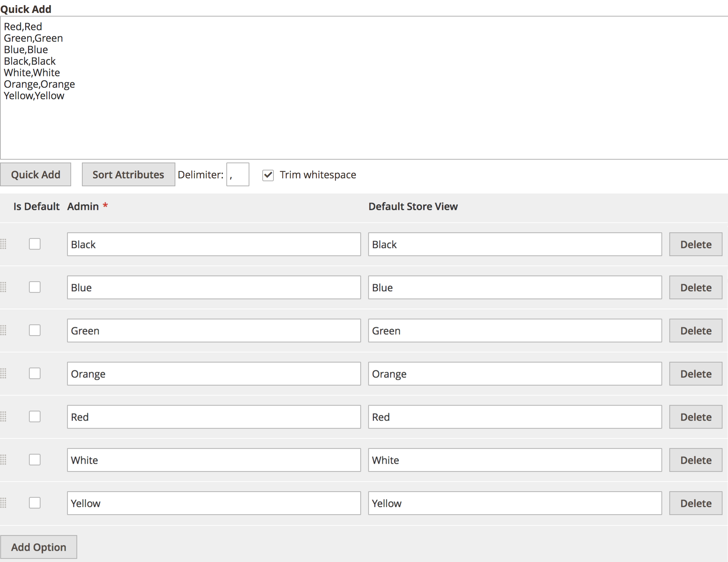Click drag handle of Yellow row
Screen dimensions: 728x562
click(3, 503)
